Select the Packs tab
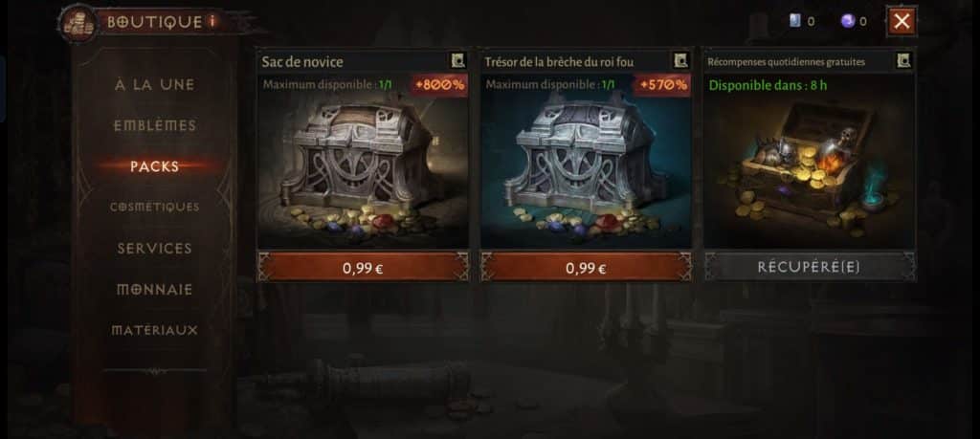Screen dimensions: 980x439 tap(154, 166)
